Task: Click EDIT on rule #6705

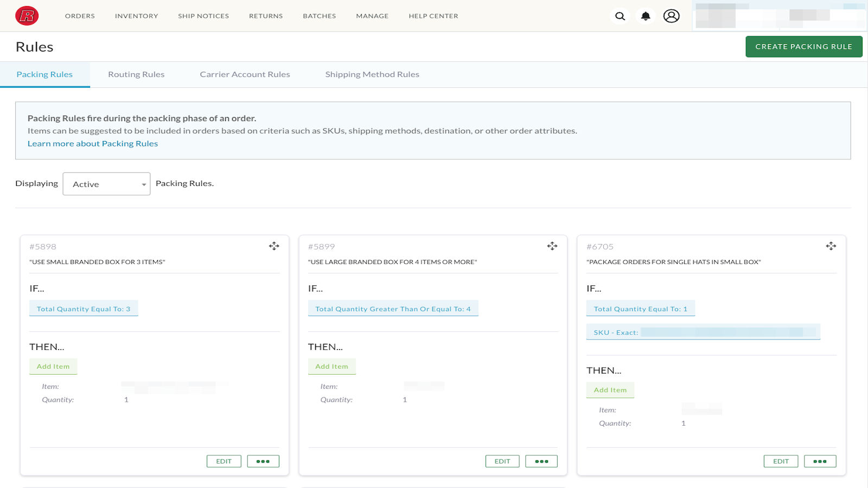Action: [781, 460]
